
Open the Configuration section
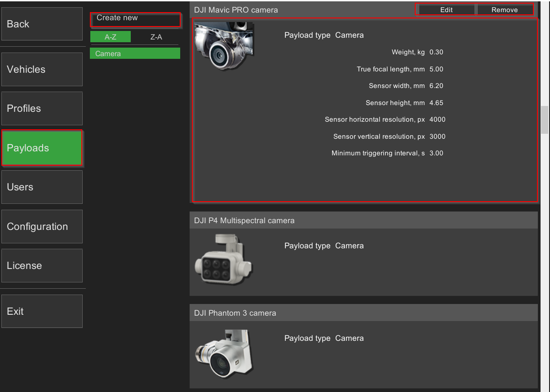pyautogui.click(x=42, y=226)
